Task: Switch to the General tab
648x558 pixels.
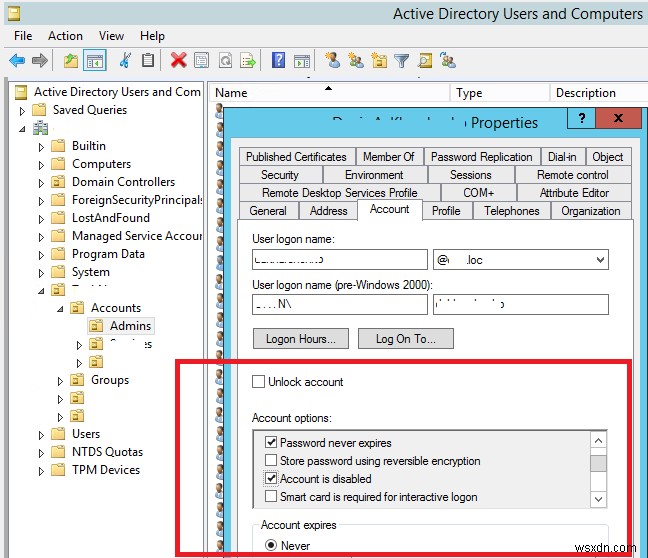Action: 268,211
